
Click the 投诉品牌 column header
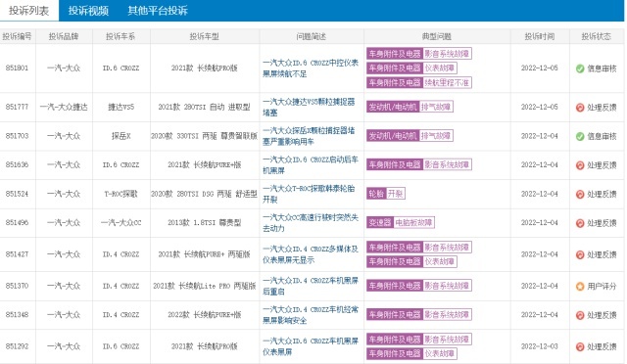tap(64, 36)
